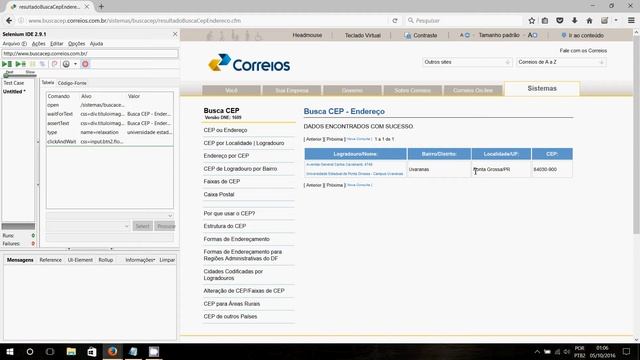This screenshot has width=640, height=360.
Task: Click the Selenium step-into icon
Action: pyautogui.click(x=42, y=64)
